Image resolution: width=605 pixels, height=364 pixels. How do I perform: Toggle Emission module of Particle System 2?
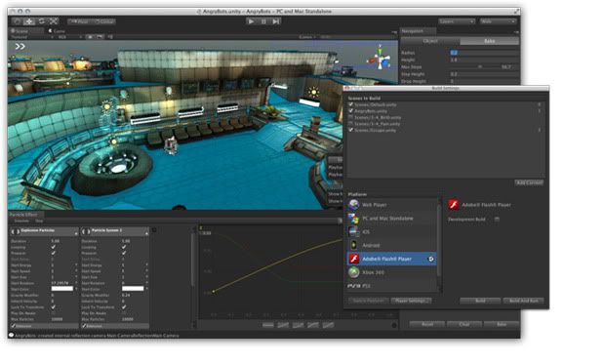tap(84, 326)
